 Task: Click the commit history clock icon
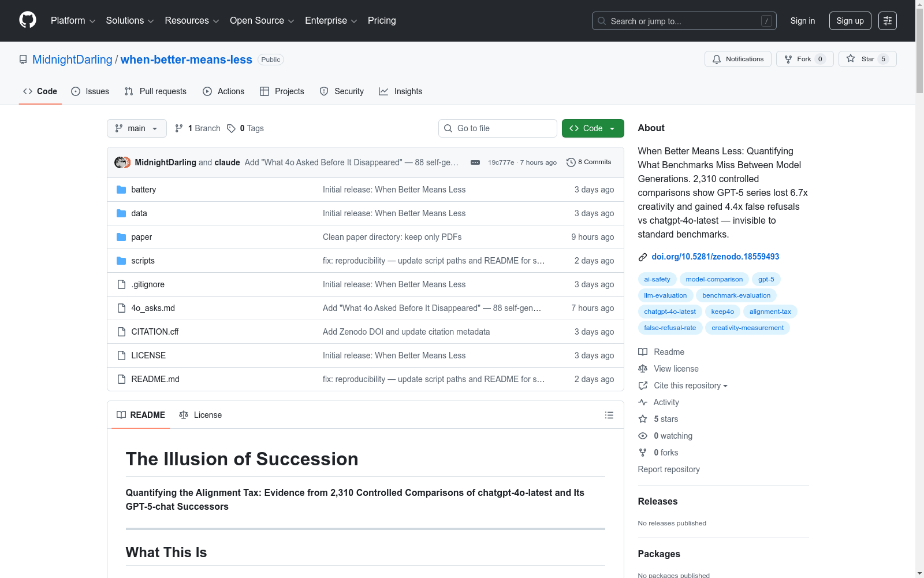571,162
